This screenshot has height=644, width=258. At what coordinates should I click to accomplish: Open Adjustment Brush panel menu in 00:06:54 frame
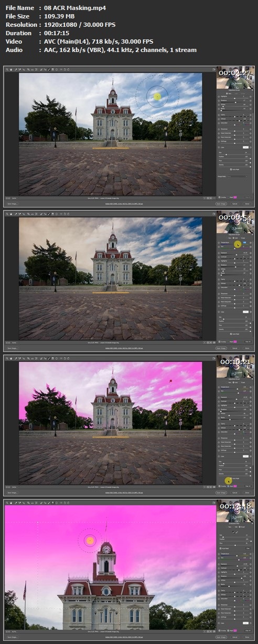(x=252, y=234)
